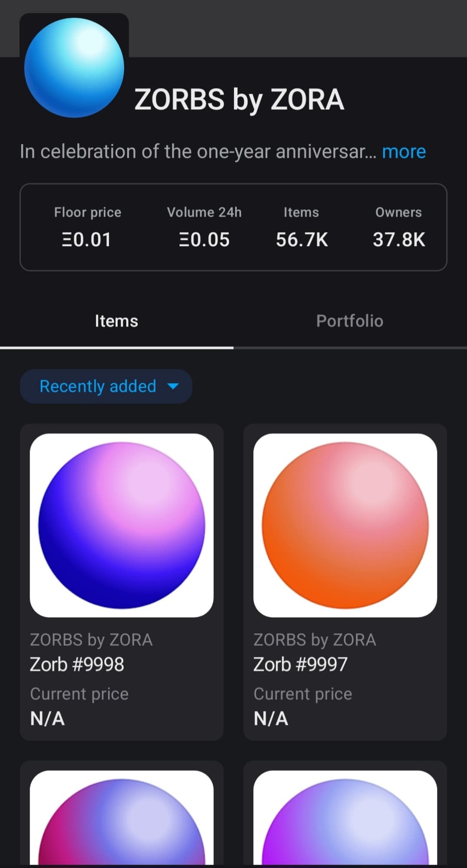Click the dropdown arrow beside Recently added
Image resolution: width=467 pixels, height=868 pixels.
[173, 386]
